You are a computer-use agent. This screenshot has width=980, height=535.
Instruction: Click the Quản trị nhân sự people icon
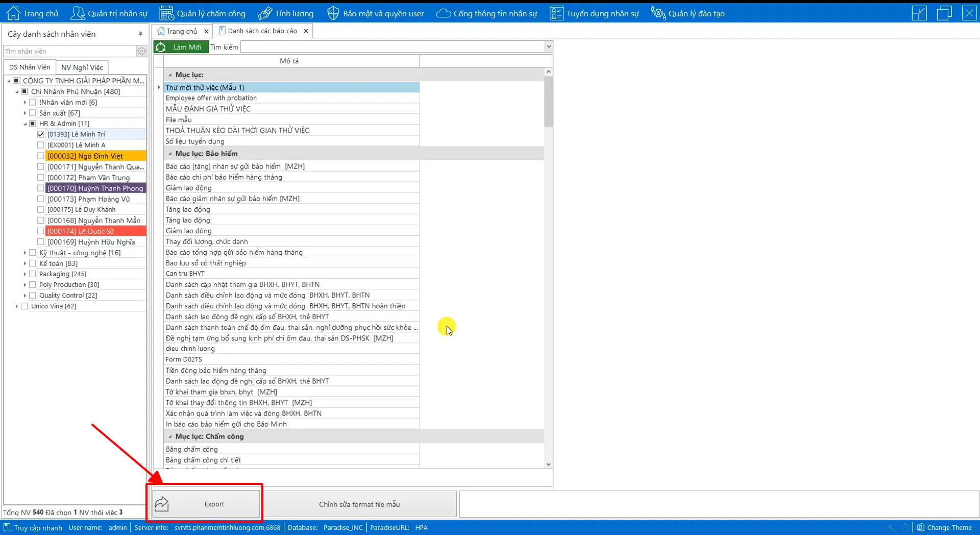[x=78, y=13]
